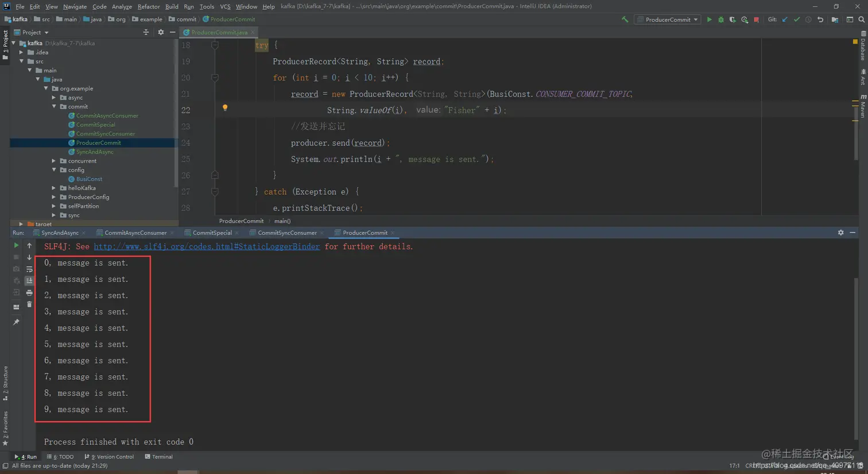Collapse the config package
Screen dimensions: 868x474
pos(55,170)
